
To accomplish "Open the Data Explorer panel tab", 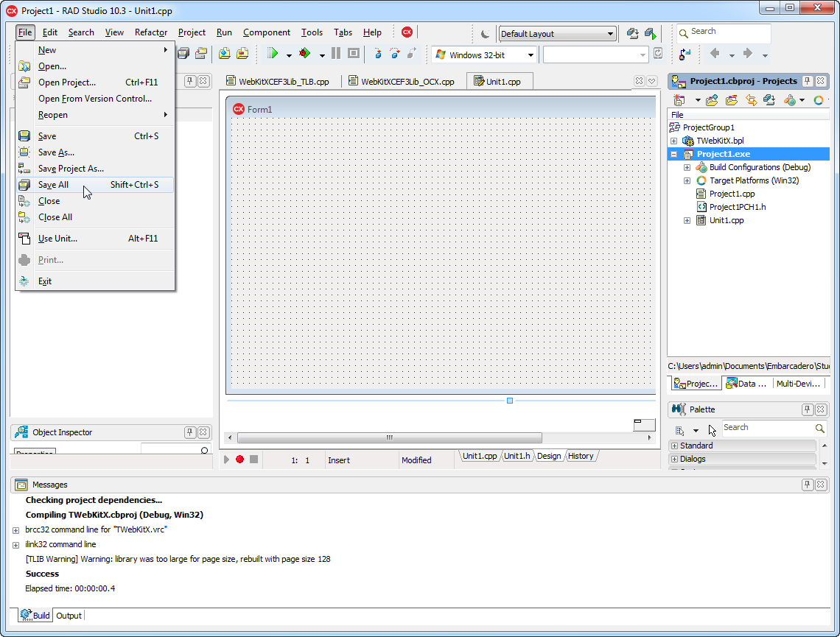I will click(746, 384).
